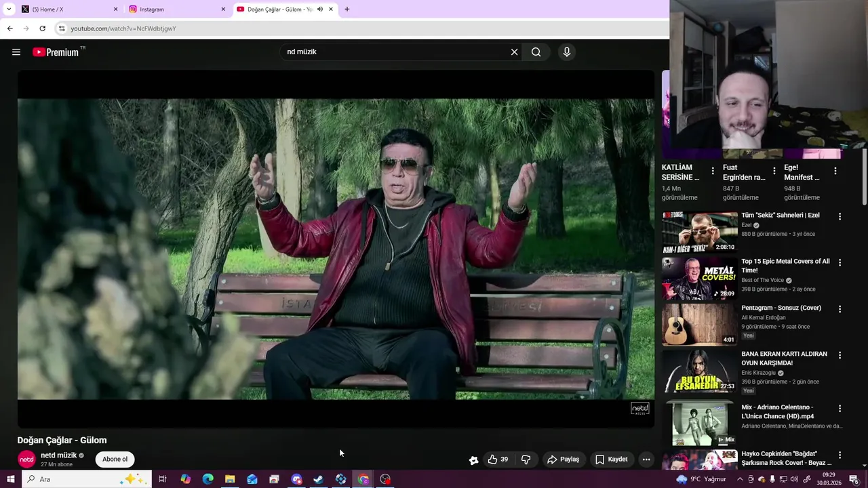This screenshot has height=488, width=868.
Task: Click the Windows taskbar Ara search box
Action: click(86, 479)
